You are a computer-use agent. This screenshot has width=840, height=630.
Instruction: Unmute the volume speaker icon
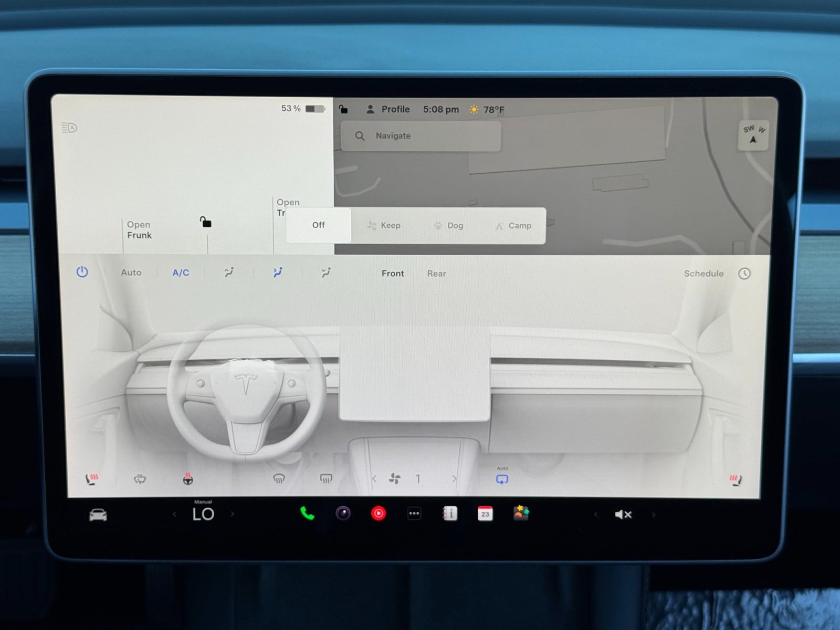coord(623,514)
